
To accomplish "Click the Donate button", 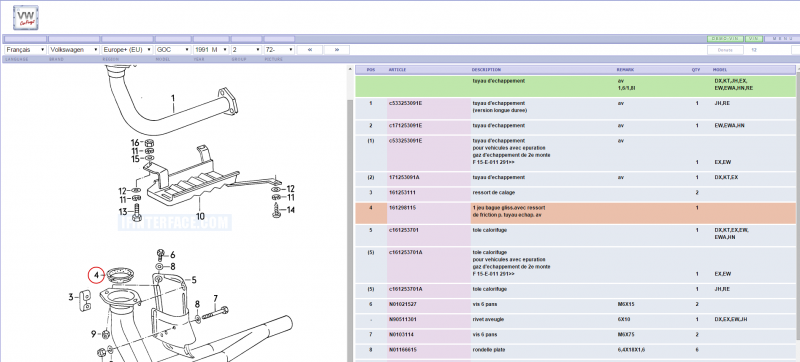I will [x=725, y=50].
